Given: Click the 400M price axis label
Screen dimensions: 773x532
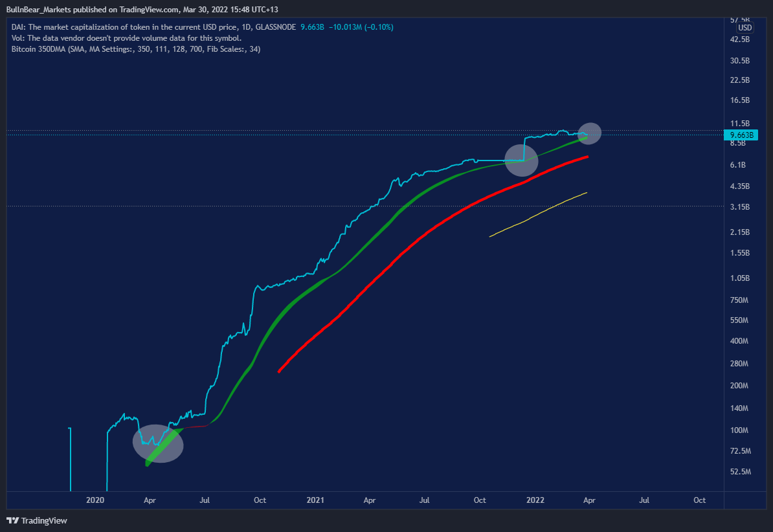Looking at the screenshot, I should pos(739,340).
